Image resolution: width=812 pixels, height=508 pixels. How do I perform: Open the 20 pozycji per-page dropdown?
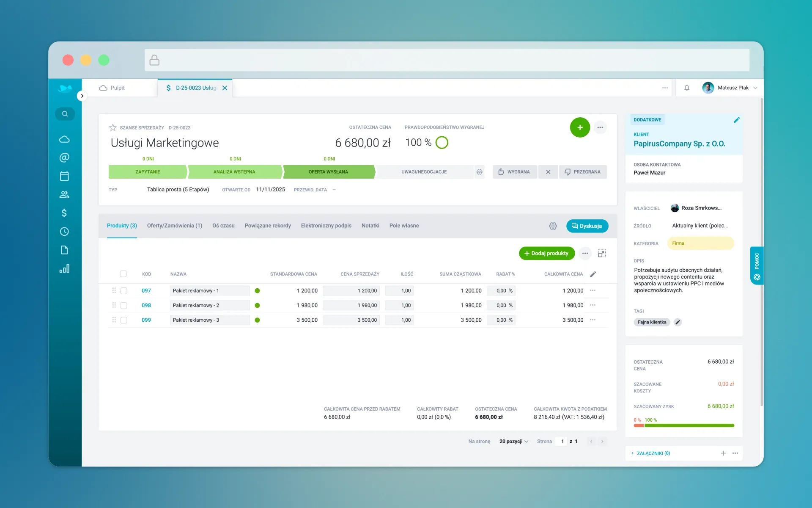[514, 441]
